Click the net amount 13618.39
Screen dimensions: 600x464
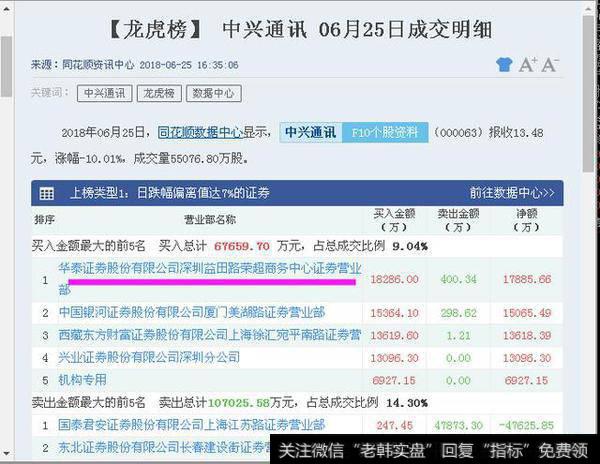pyautogui.click(x=527, y=335)
